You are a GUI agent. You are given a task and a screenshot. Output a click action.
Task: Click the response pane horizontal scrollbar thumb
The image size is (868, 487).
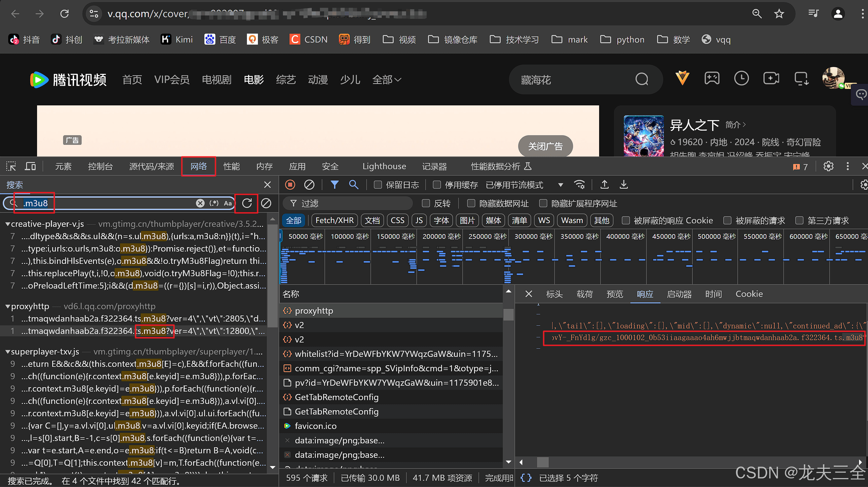[543, 462]
